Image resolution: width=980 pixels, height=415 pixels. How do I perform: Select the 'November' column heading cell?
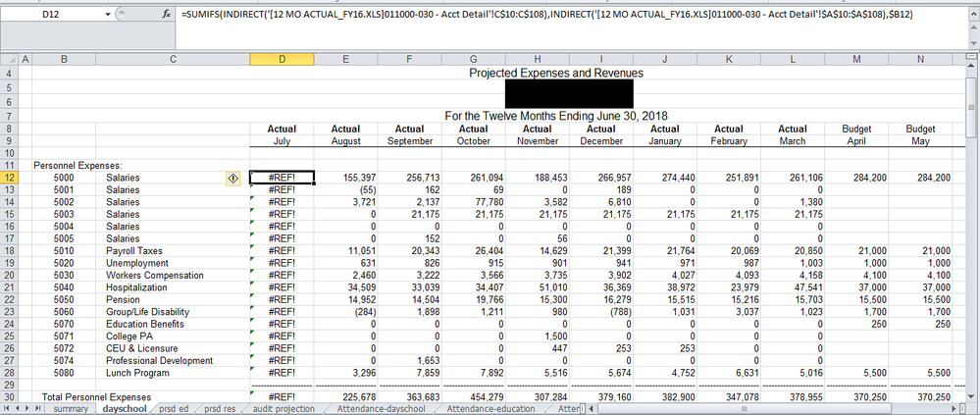pos(537,141)
